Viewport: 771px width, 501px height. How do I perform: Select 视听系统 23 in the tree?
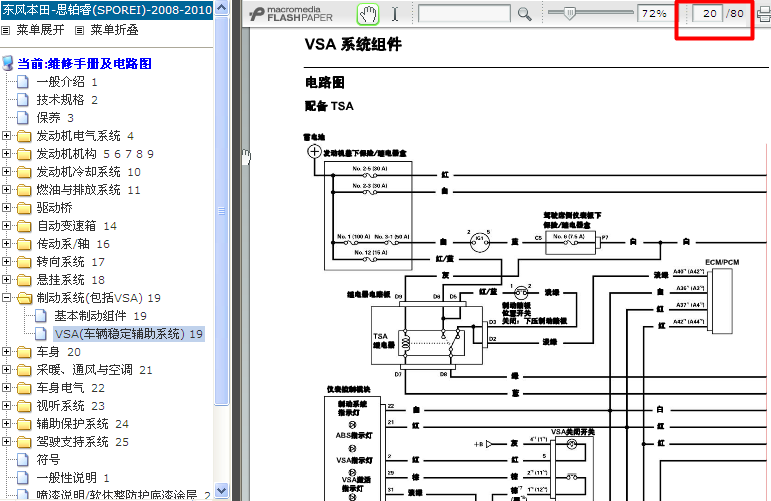click(x=70, y=406)
